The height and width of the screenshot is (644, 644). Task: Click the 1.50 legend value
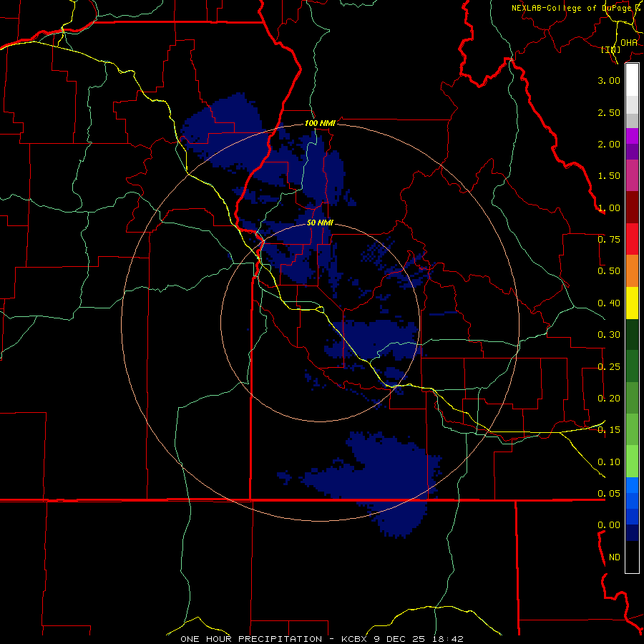coord(609,176)
